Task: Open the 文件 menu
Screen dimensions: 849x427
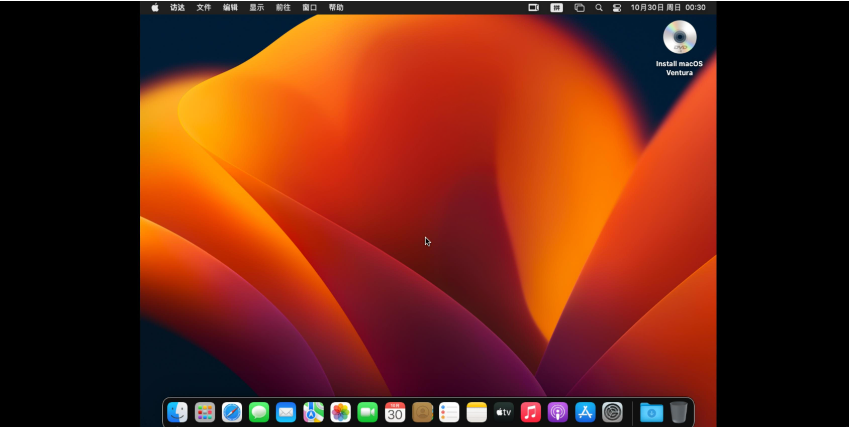Action: tap(204, 7)
